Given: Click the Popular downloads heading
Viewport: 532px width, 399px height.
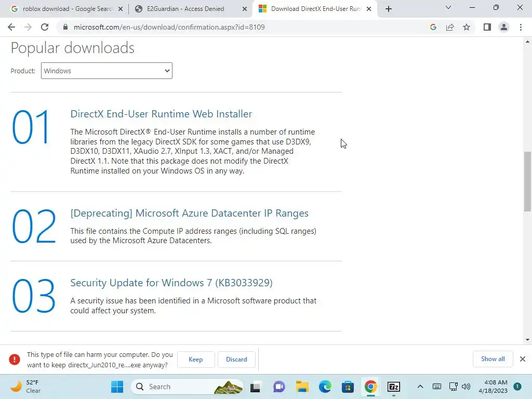Looking at the screenshot, I should click(x=73, y=48).
